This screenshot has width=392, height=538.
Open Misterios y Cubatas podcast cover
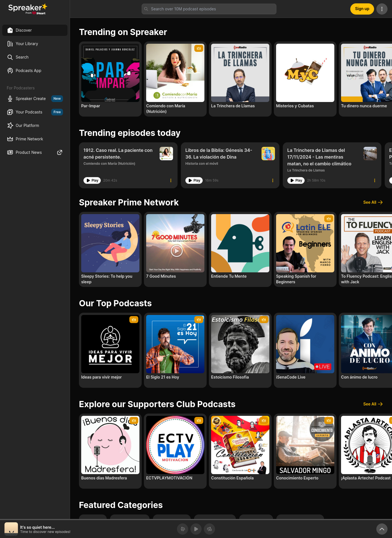click(305, 73)
